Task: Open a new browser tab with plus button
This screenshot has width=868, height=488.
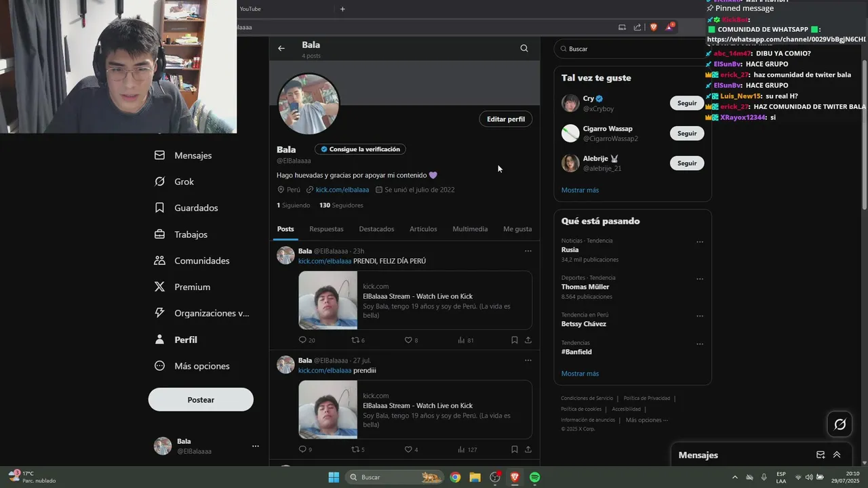Action: (x=342, y=9)
